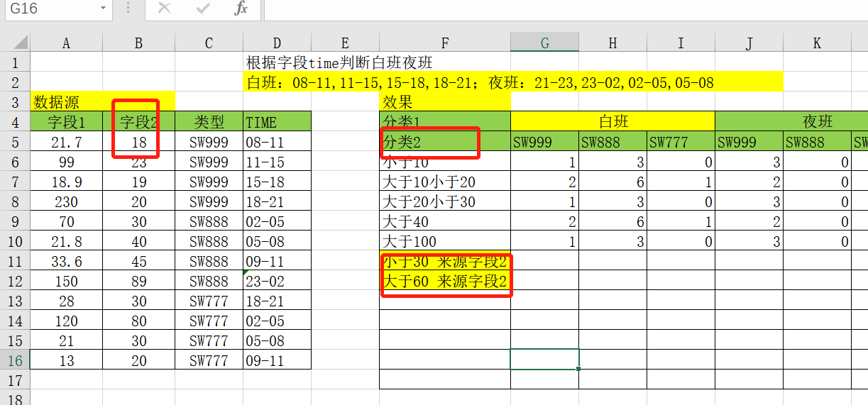This screenshot has width=868, height=405.
Task: Select column A header
Action: (x=66, y=43)
